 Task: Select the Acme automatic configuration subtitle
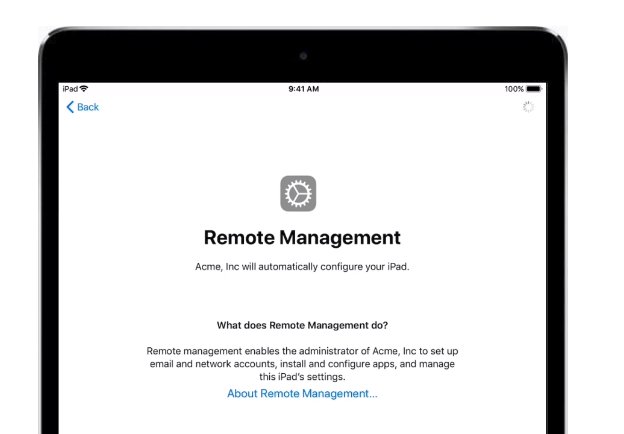pos(302,267)
